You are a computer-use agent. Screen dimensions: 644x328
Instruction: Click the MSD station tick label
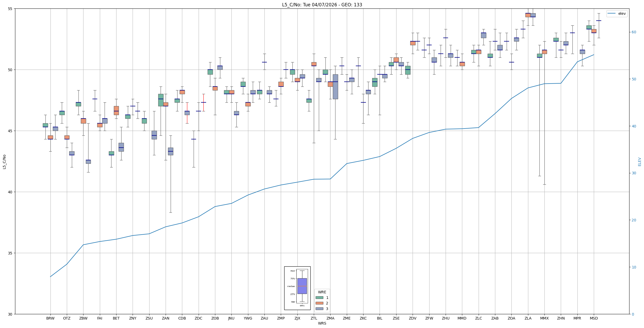click(594, 318)
